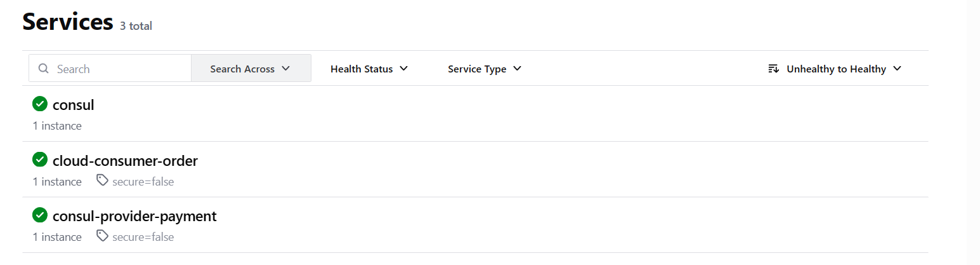Open the consul service
This screenshot has height=265, width=980.
tap(74, 105)
